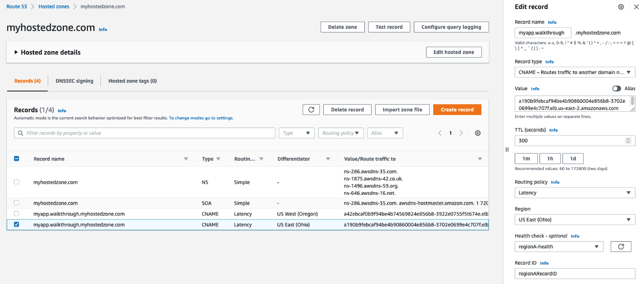Click the Record name column sort icon
Image resolution: width=644 pixels, height=284 pixels.
[x=186, y=159]
